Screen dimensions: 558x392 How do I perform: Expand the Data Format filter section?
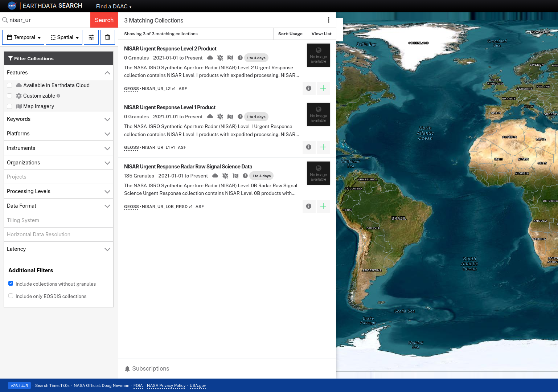[x=58, y=206]
